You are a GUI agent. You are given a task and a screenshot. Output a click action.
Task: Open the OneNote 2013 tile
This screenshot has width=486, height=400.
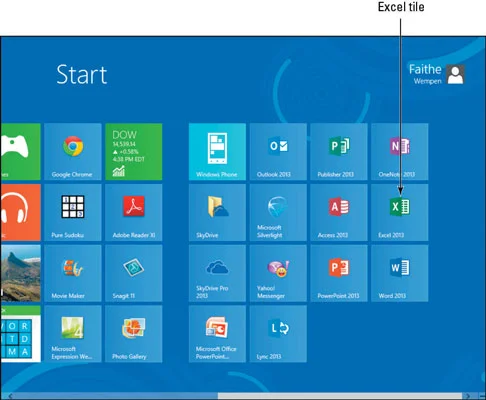click(400, 152)
